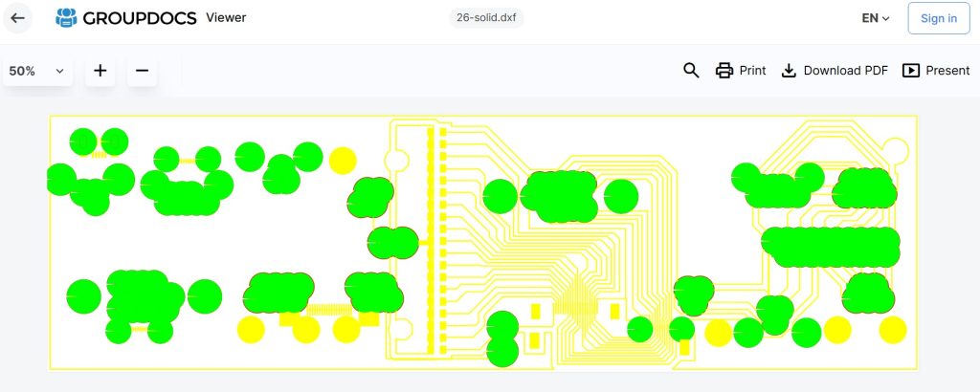
Task: Open search with the magnifier icon
Action: pyautogui.click(x=691, y=71)
